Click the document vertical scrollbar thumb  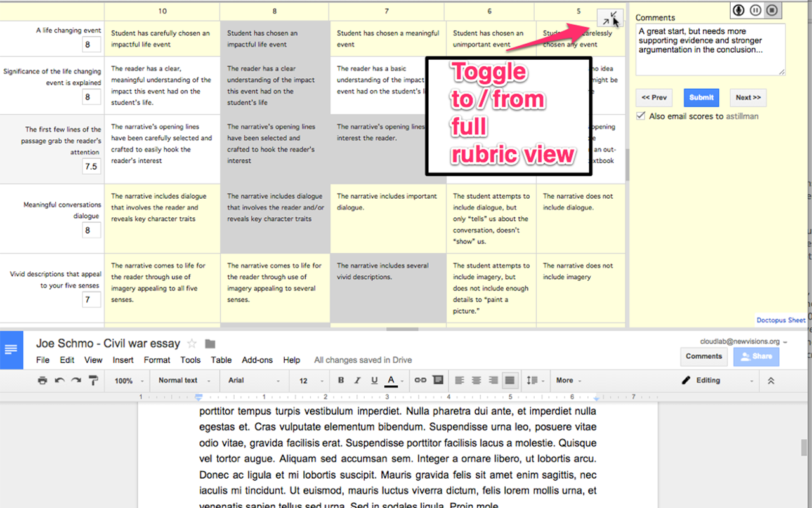[804, 446]
